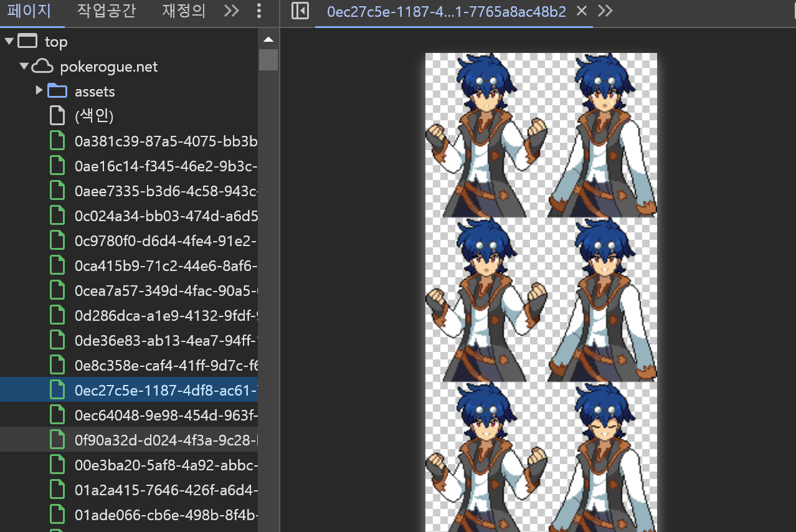Click the trainer sprite sheet image preview
The image size is (796, 532).
coord(541,292)
